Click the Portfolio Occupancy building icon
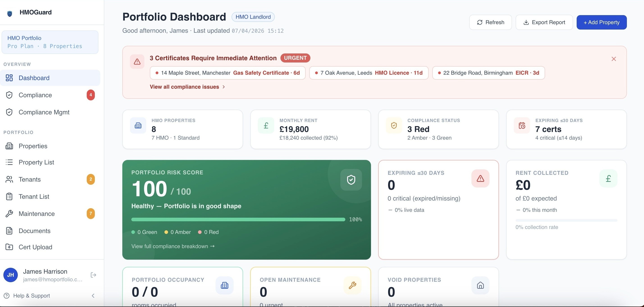The width and height of the screenshot is (644, 307). (225, 285)
